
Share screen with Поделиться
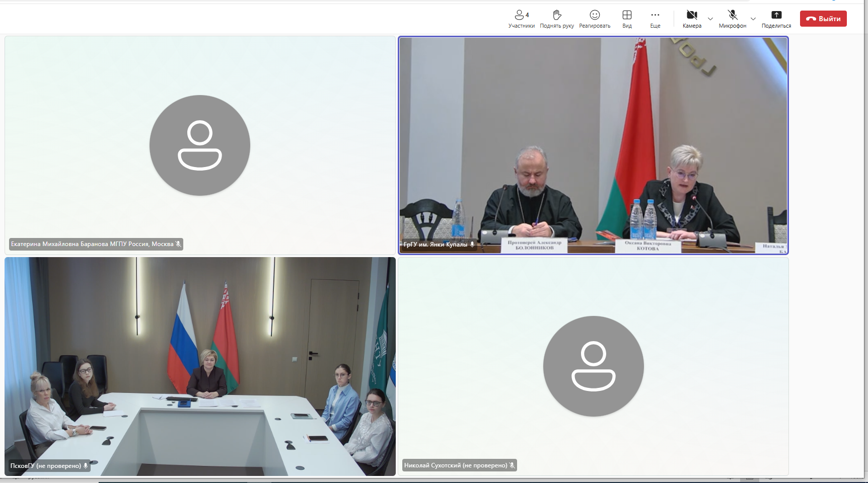click(776, 19)
